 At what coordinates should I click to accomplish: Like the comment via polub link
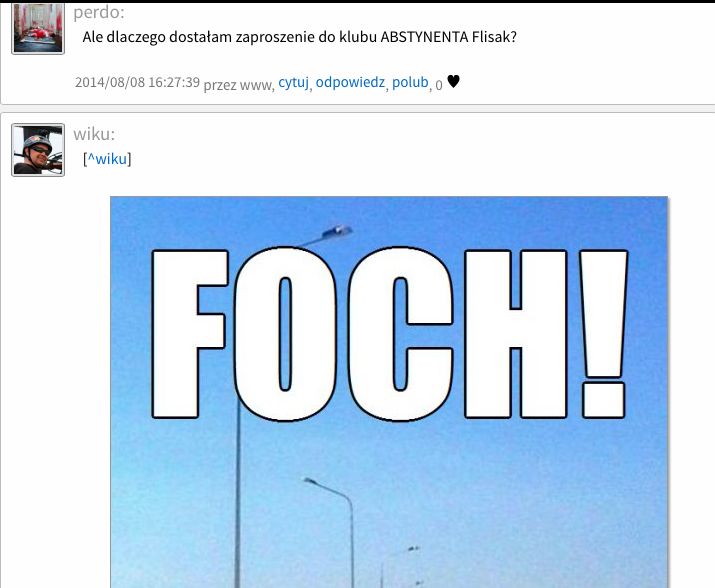click(410, 82)
